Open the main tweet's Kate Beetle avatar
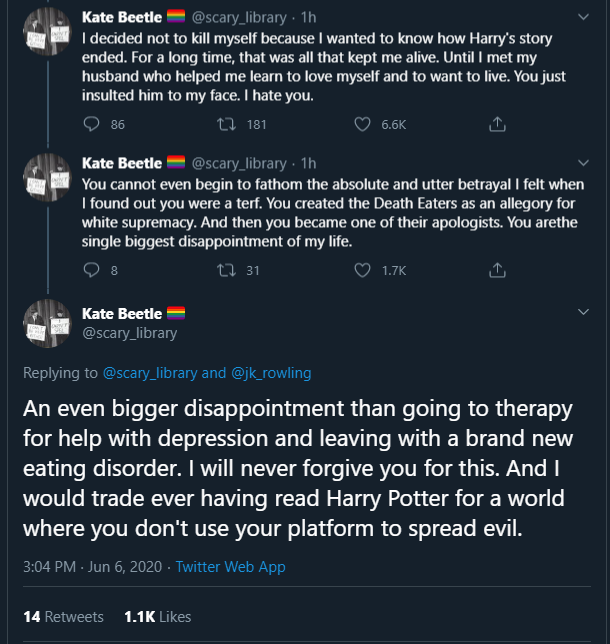Image resolution: width=610 pixels, height=644 pixels. click(x=47, y=324)
